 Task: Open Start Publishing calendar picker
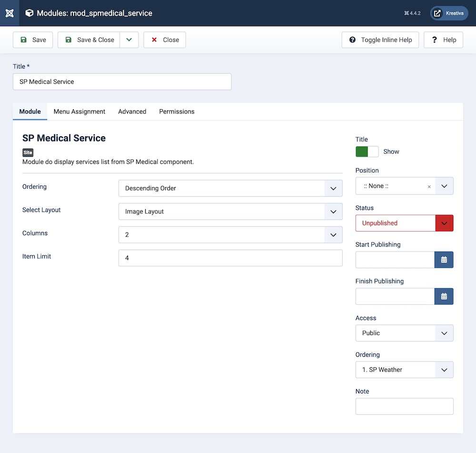coord(444,260)
